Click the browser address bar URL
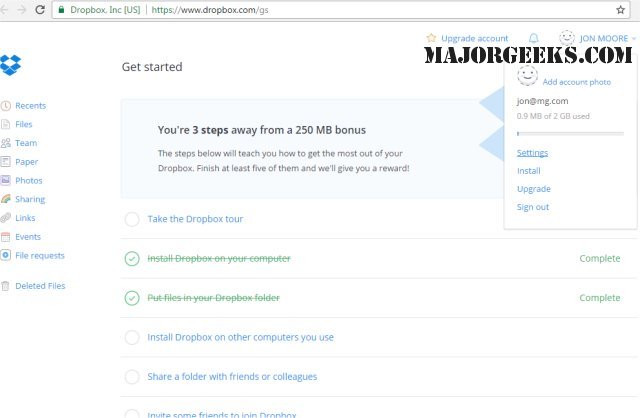This screenshot has width=640, height=418. coord(210,10)
